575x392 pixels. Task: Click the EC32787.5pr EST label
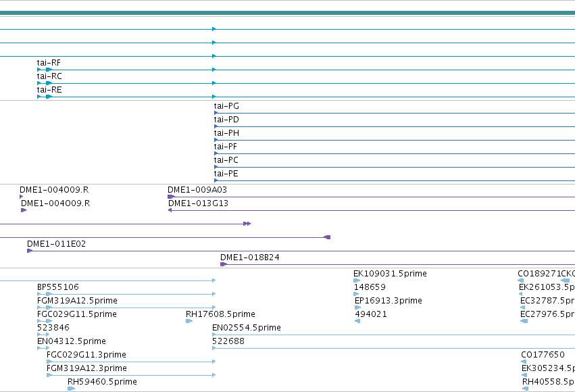tap(547, 301)
